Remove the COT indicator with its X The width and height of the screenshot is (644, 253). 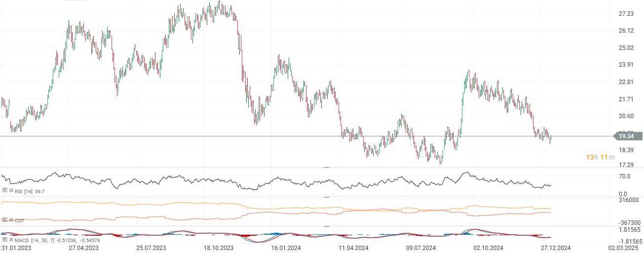[11, 220]
